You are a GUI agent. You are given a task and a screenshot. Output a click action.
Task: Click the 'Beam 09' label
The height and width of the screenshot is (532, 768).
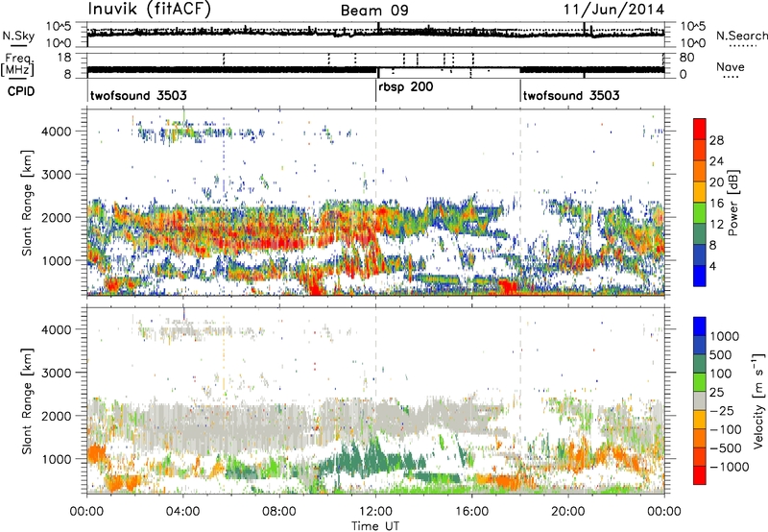374,11
